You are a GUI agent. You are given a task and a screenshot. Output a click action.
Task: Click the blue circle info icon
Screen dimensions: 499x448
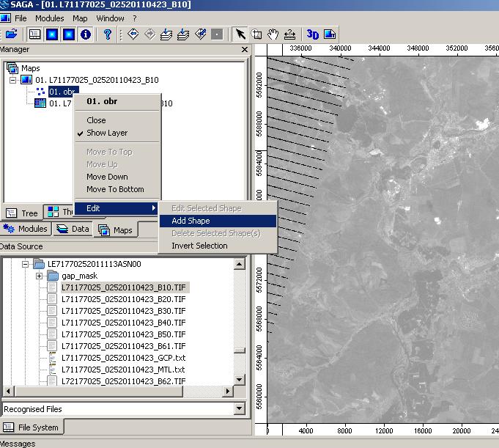pos(86,34)
